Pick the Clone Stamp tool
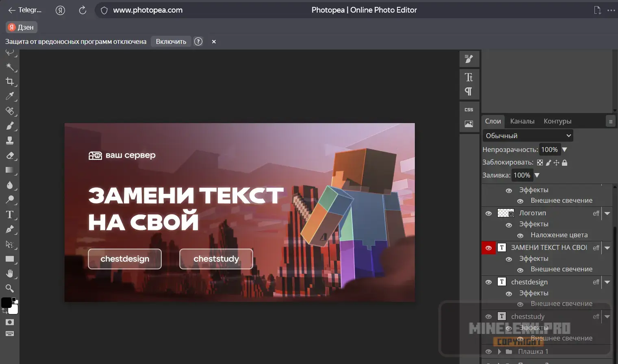 click(x=10, y=141)
